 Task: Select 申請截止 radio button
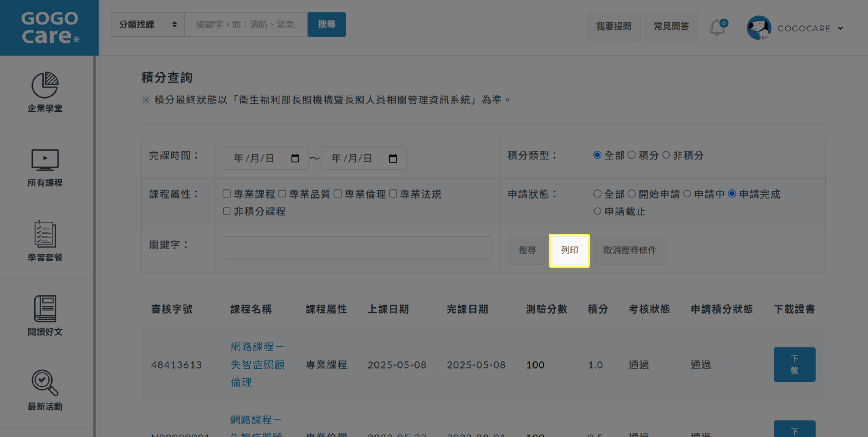[x=597, y=211]
